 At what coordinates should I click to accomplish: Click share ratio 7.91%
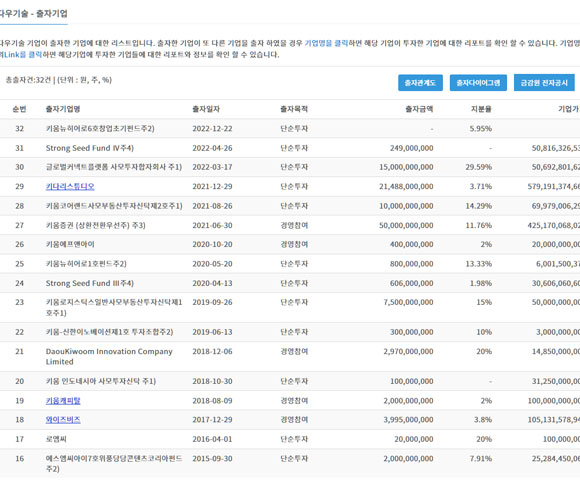point(481,459)
